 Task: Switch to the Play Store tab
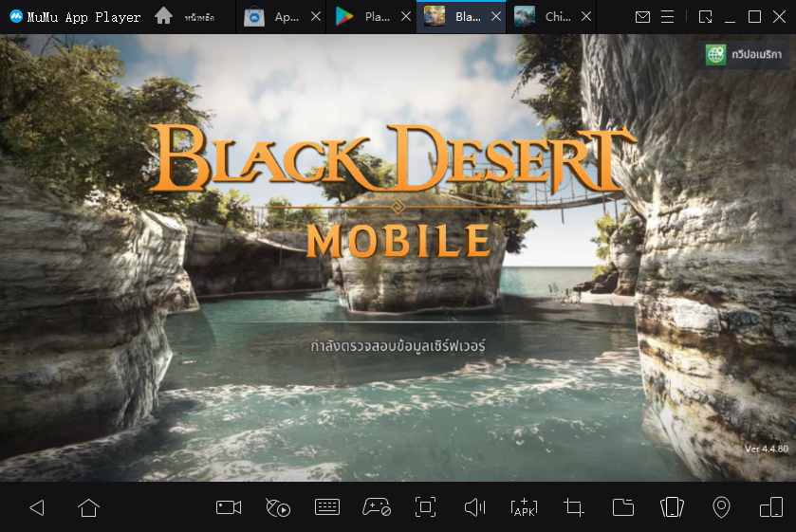[x=367, y=17]
